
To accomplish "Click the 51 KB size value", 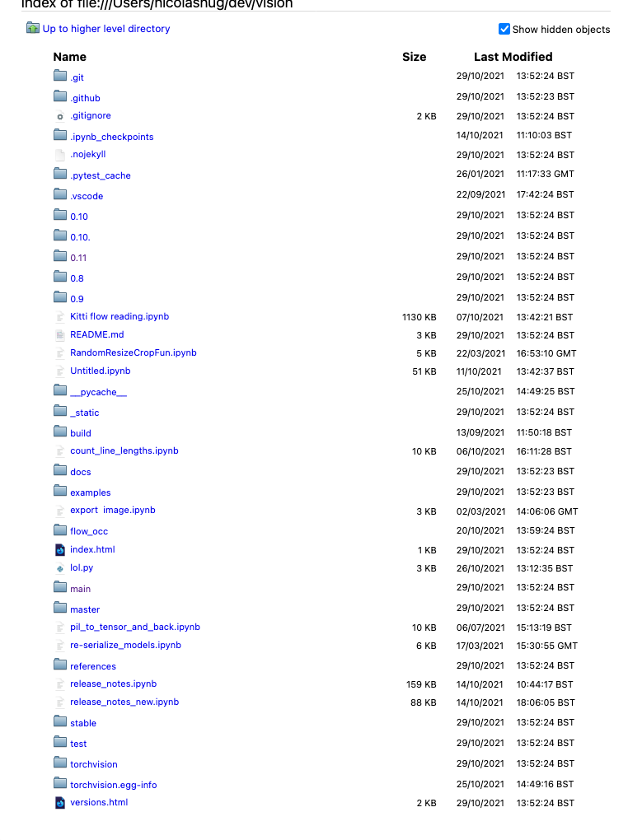I will coord(424,371).
